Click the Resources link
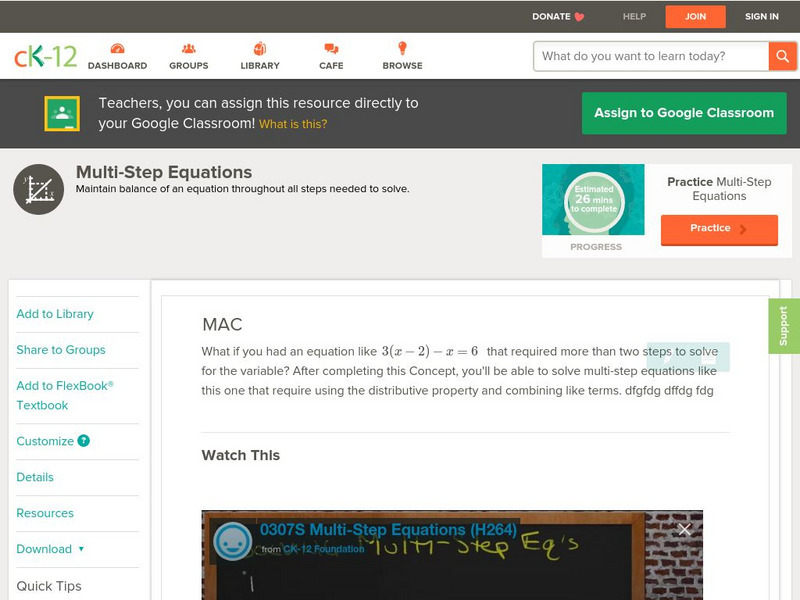This screenshot has height=600, width=800. (45, 513)
